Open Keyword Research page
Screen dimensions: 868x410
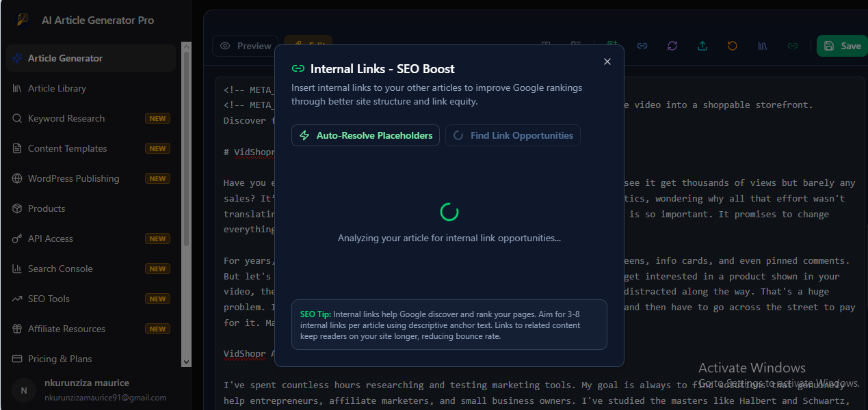[x=91, y=118]
